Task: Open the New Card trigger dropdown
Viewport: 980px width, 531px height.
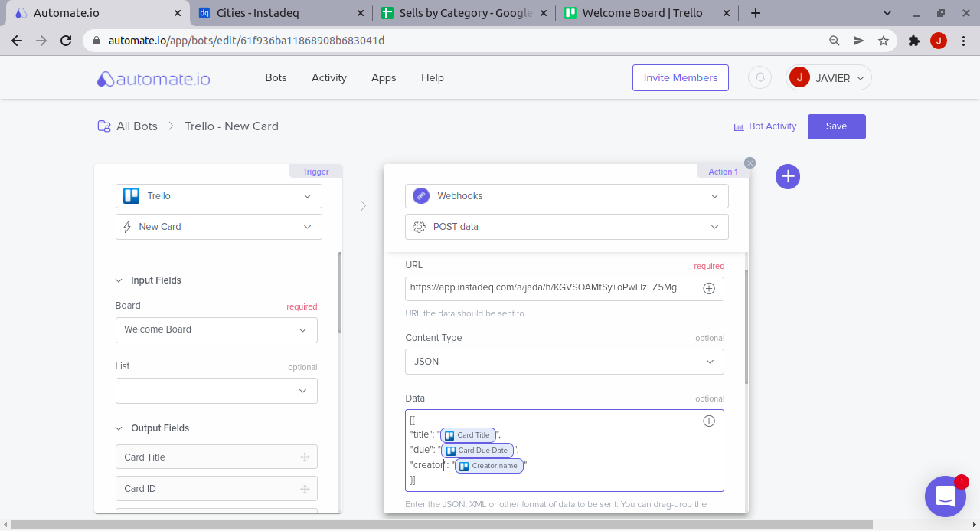Action: [219, 227]
